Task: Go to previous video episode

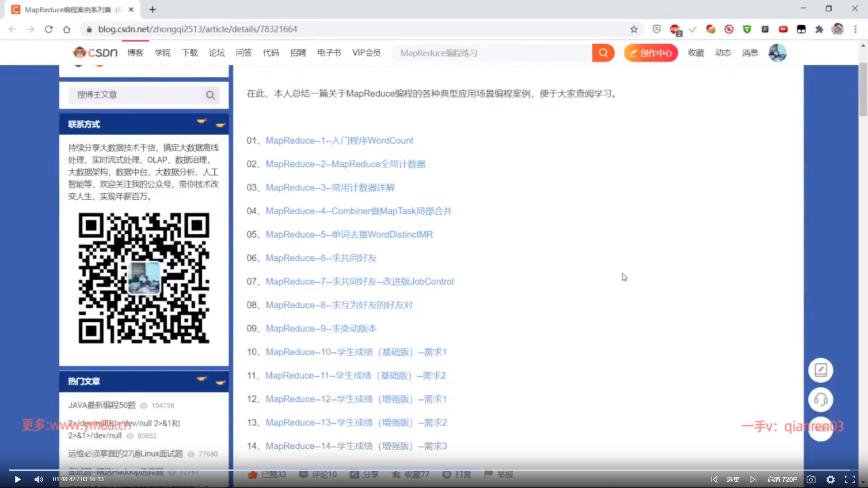Action: [714, 479]
